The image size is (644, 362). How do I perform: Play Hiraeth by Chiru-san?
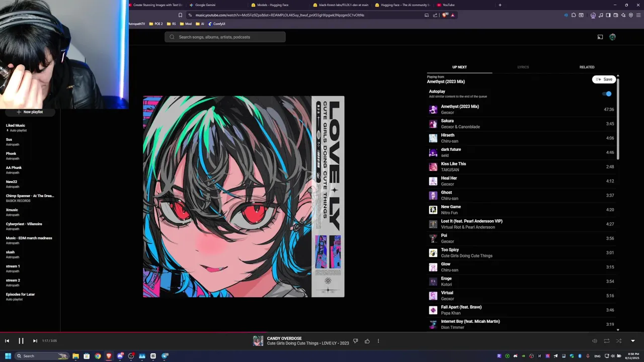pyautogui.click(x=522, y=138)
